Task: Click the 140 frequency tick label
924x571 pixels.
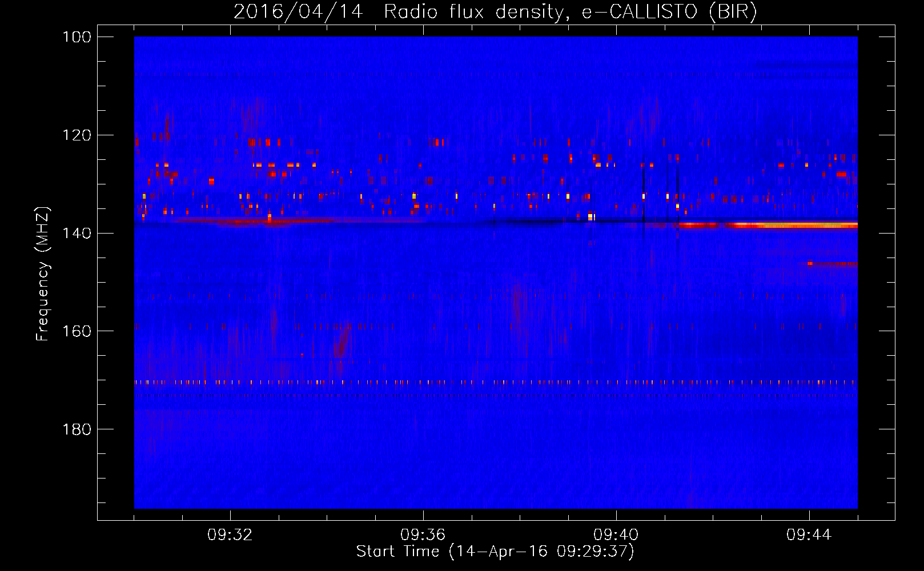Action: [x=77, y=233]
